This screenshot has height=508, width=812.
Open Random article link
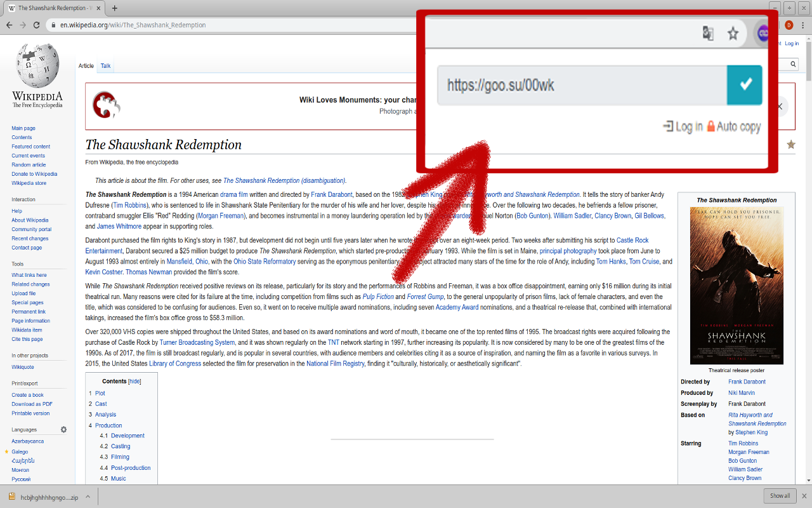tap(29, 164)
